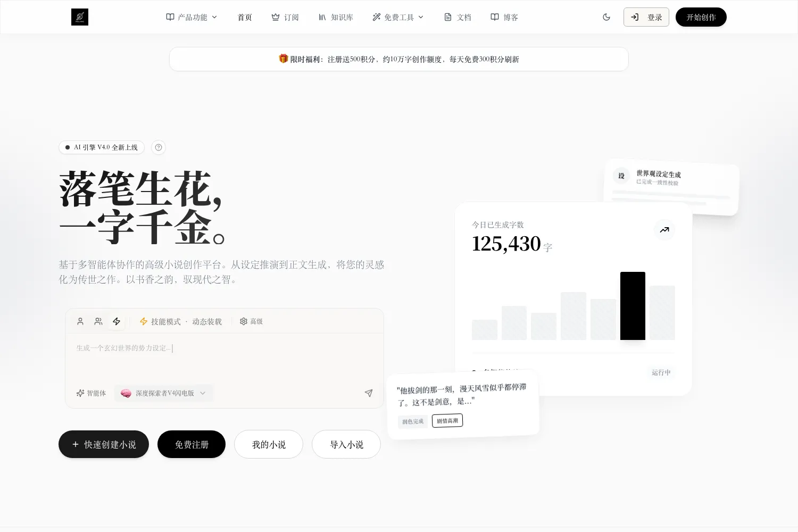Click the 智能体 sparkle icon button
Screen dimensions: 798x532
(x=91, y=393)
